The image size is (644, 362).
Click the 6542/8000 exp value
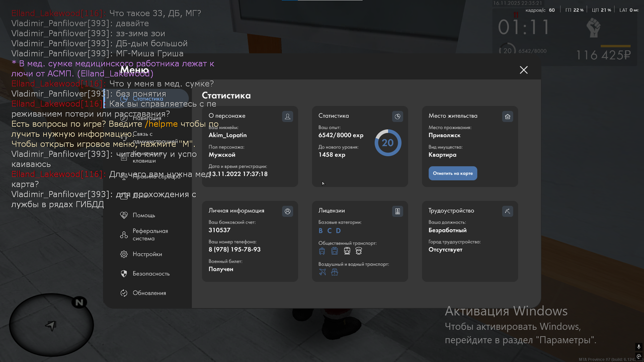coord(341,135)
